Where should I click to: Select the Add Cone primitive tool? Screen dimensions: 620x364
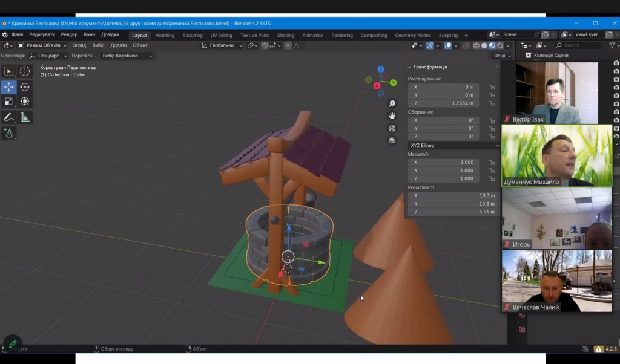pyautogui.click(x=9, y=133)
